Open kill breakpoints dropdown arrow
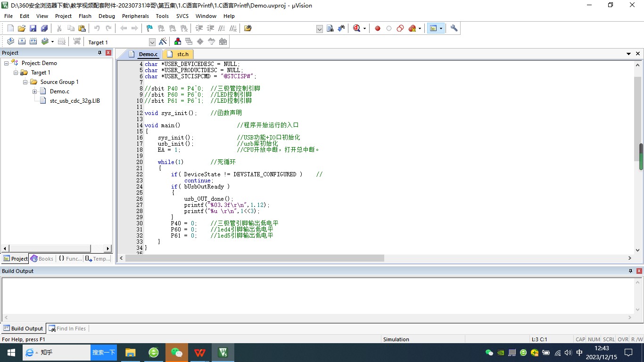644x362 pixels. coord(420,28)
